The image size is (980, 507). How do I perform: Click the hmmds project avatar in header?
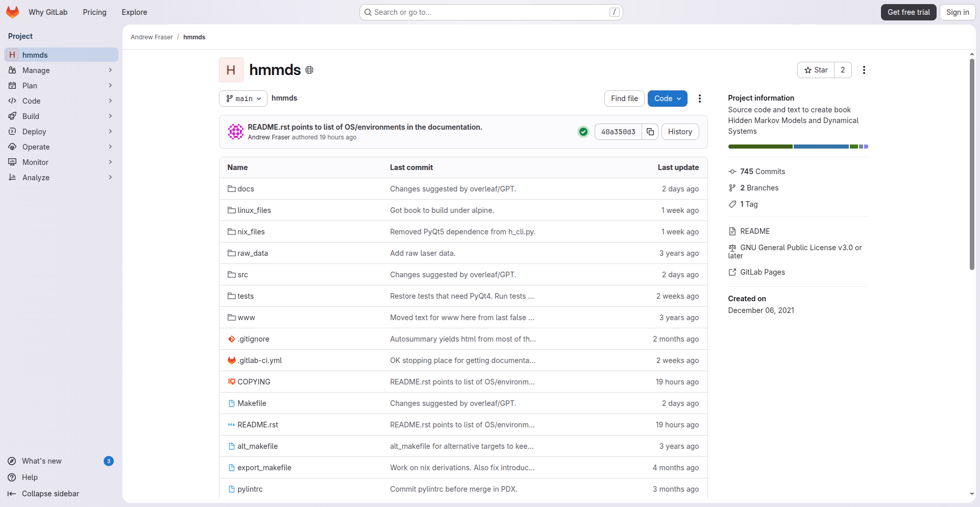231,70
